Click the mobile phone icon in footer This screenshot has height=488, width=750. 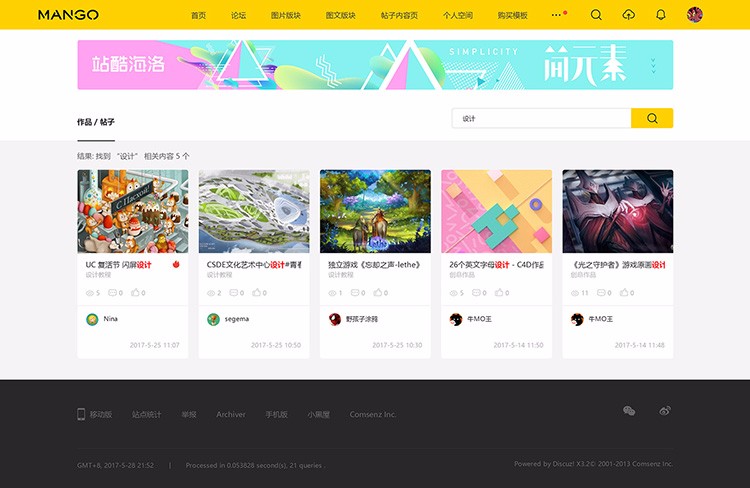pos(81,414)
